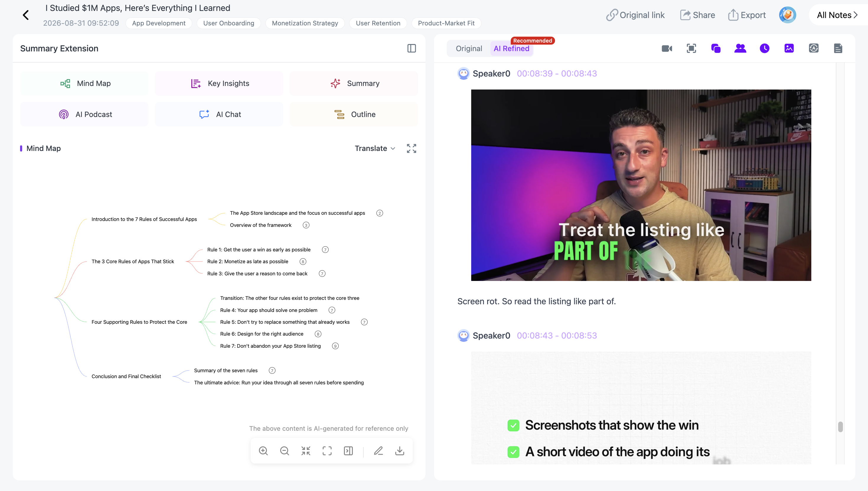This screenshot has width=868, height=491.
Task: Open the 'Screenshots that show the win' thumbnail
Action: click(x=641, y=408)
